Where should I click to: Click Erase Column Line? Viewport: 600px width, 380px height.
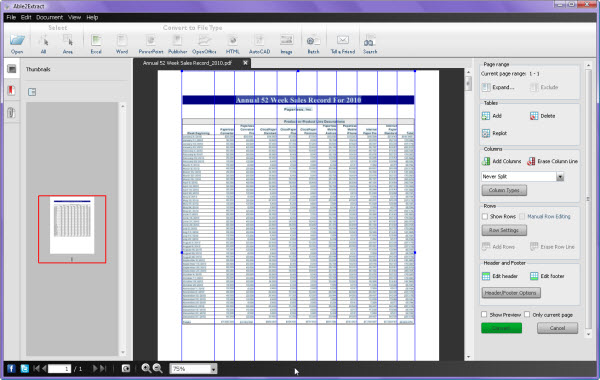point(553,161)
